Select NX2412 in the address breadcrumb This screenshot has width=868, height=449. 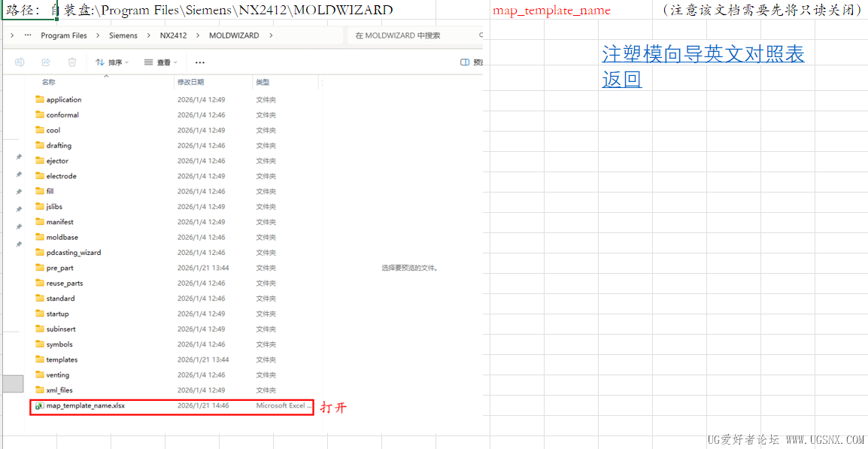[173, 35]
